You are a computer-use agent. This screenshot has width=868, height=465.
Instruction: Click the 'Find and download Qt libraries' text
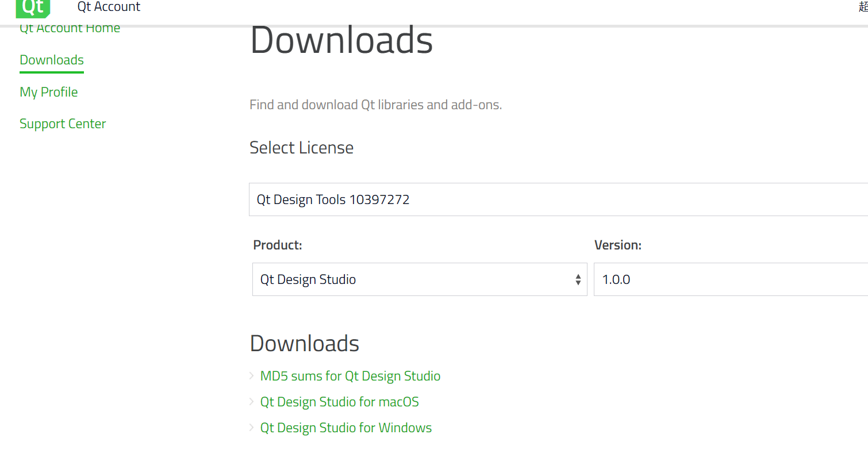coord(375,105)
